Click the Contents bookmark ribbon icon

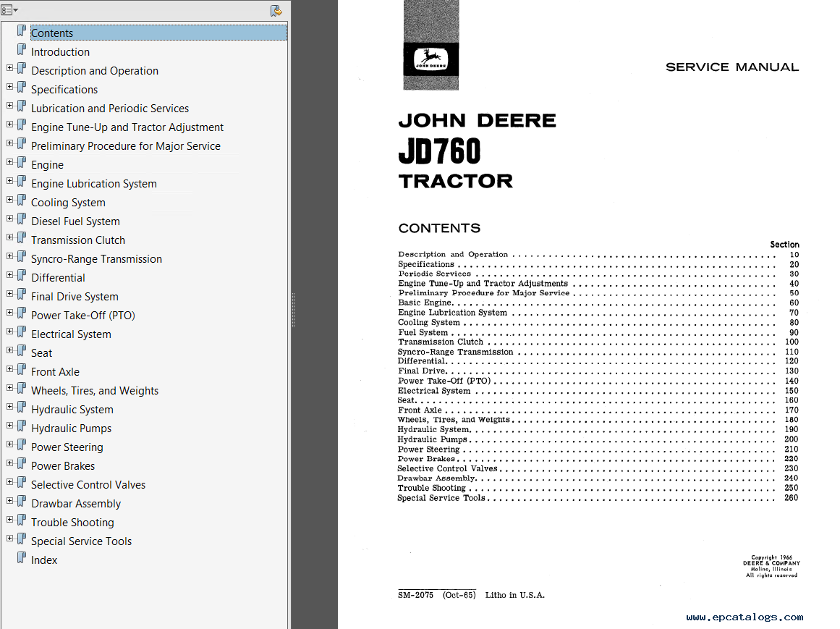22,30
